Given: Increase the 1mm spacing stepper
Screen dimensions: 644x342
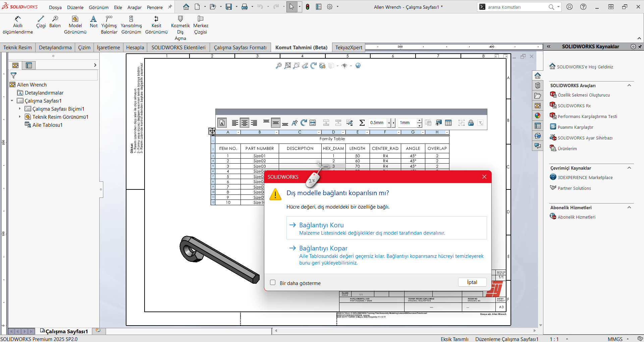Looking at the screenshot, I should tap(419, 121).
